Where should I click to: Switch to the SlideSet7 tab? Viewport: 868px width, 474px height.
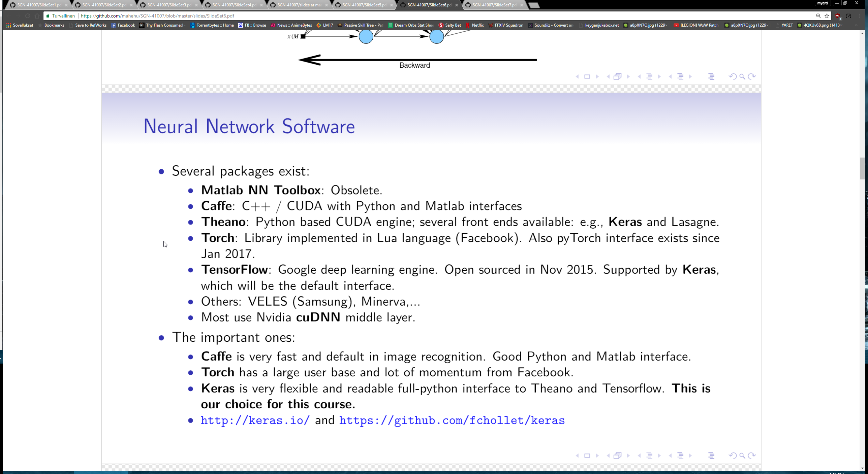coord(494,5)
